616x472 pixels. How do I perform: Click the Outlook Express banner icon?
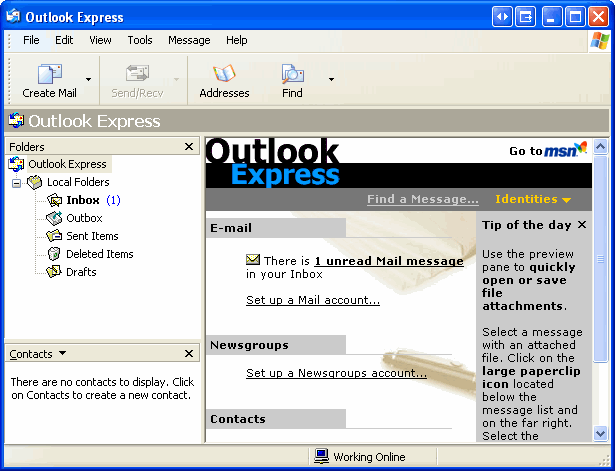[x=16, y=121]
